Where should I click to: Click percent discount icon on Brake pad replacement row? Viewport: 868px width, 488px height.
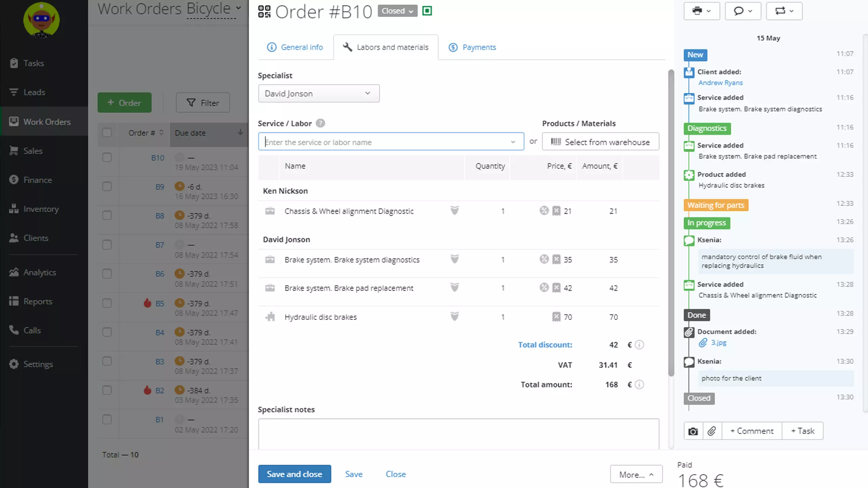(544, 287)
